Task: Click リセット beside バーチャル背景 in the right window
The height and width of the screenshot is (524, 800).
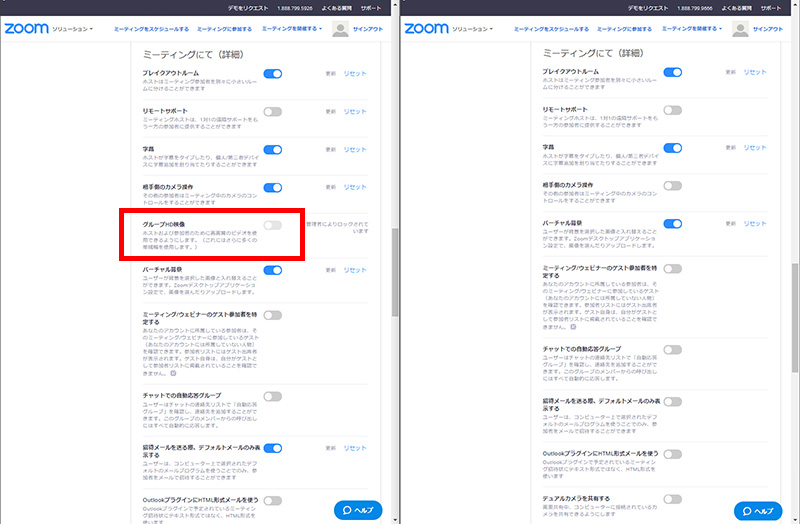Action: coord(755,224)
